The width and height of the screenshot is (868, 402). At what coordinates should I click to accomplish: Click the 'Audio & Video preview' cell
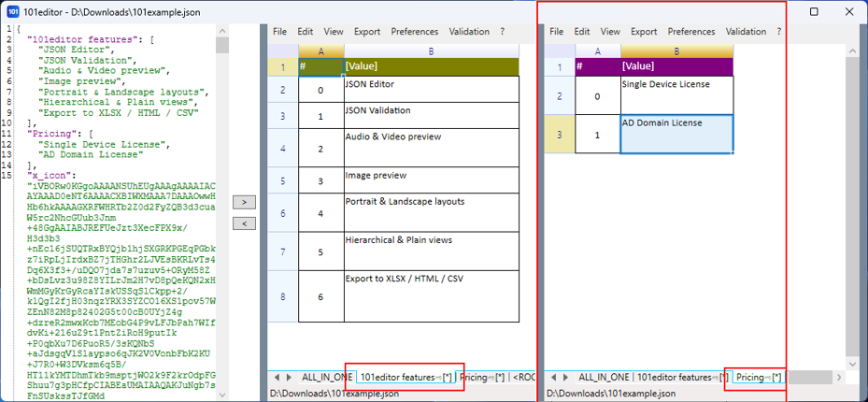432,148
